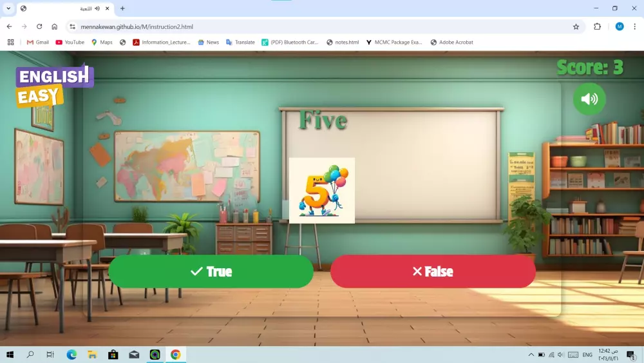Screen dimensions: 644x363
Task: Open the YouTube bookmark
Action: pyautogui.click(x=70, y=43)
